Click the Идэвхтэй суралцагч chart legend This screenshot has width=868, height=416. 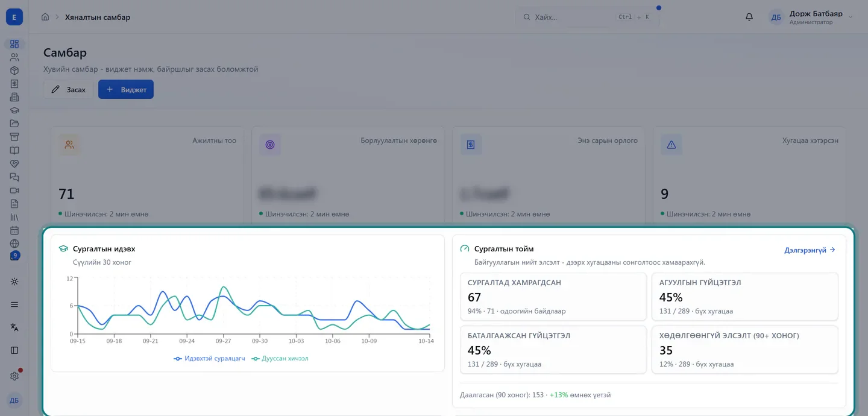pos(209,358)
